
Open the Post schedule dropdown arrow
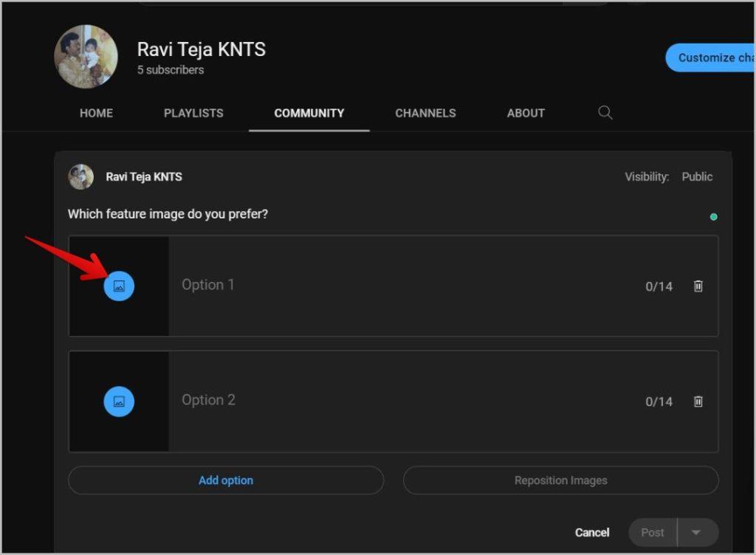[698, 532]
